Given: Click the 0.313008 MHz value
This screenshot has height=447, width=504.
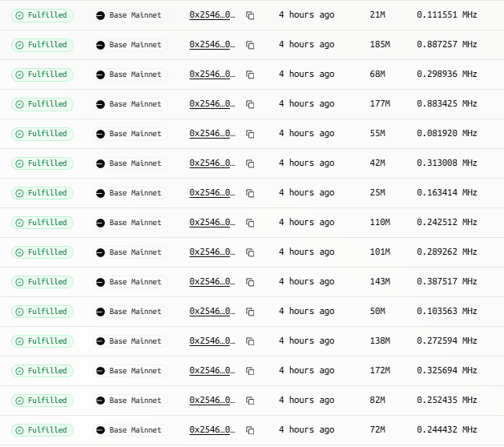Looking at the screenshot, I should [x=447, y=163].
